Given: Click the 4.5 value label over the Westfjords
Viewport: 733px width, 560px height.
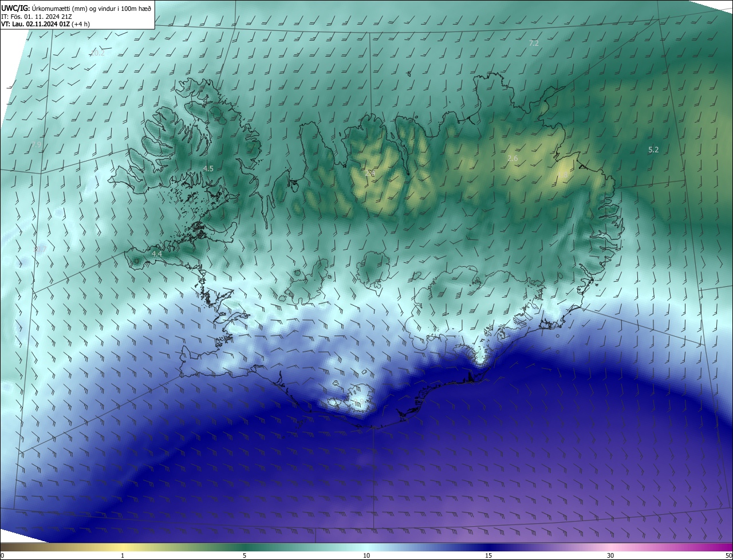Looking at the screenshot, I should pyautogui.click(x=208, y=168).
